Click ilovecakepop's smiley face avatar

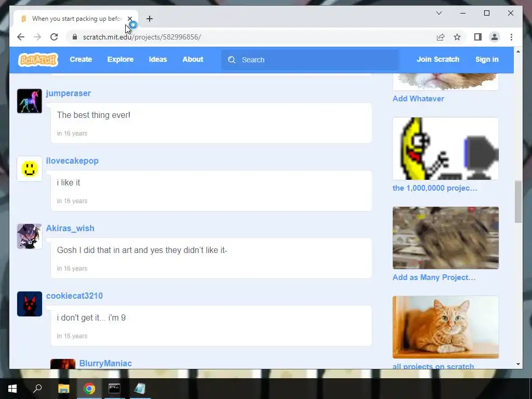(x=30, y=169)
